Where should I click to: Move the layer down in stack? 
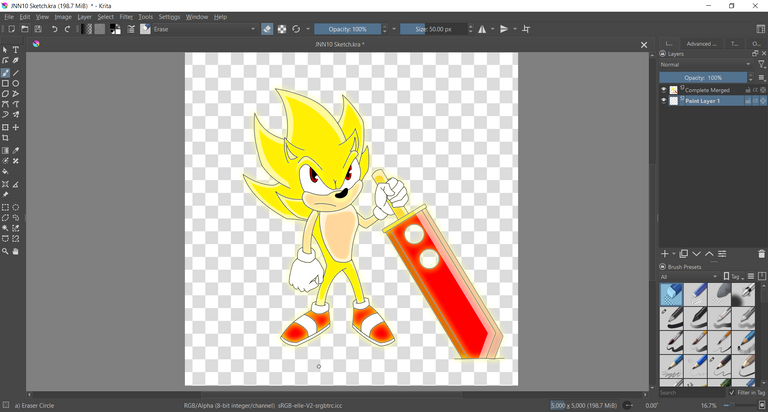(x=696, y=254)
